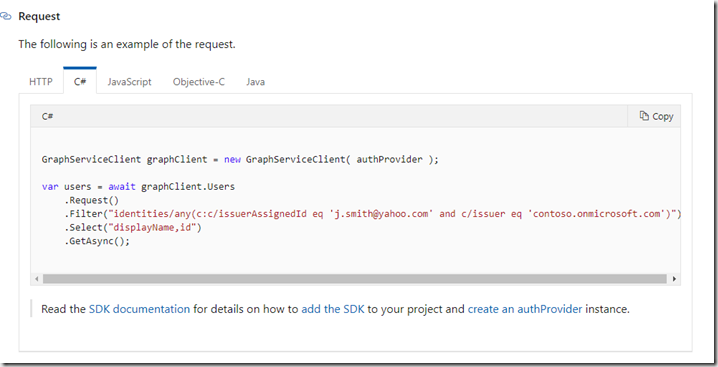Click the .GetAsync(); code line
The height and width of the screenshot is (367, 718).
97,241
